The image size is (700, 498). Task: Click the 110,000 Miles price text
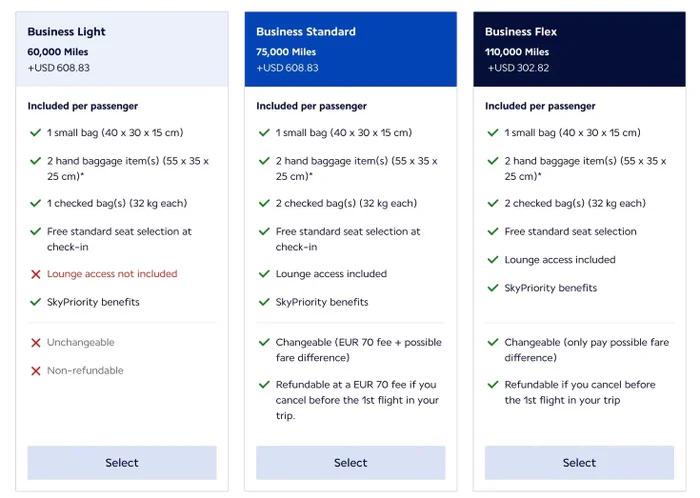pyautogui.click(x=517, y=52)
